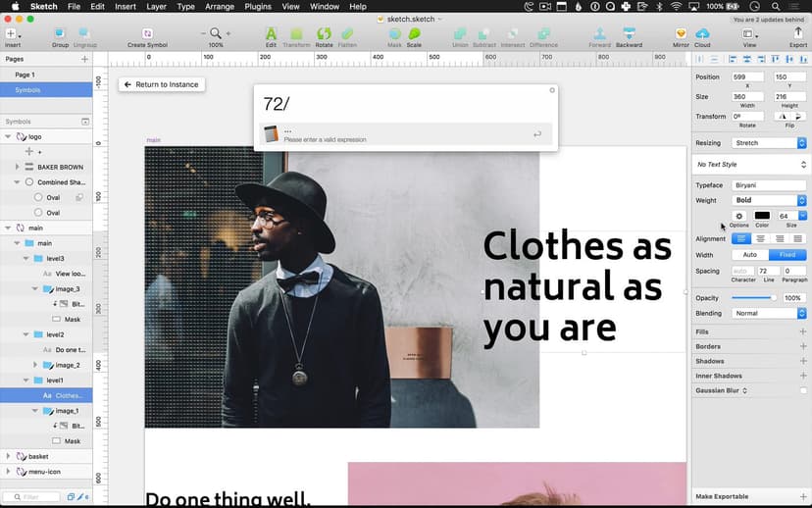This screenshot has width=812, height=508.
Task: Open the Plugins menu
Action: click(258, 6)
